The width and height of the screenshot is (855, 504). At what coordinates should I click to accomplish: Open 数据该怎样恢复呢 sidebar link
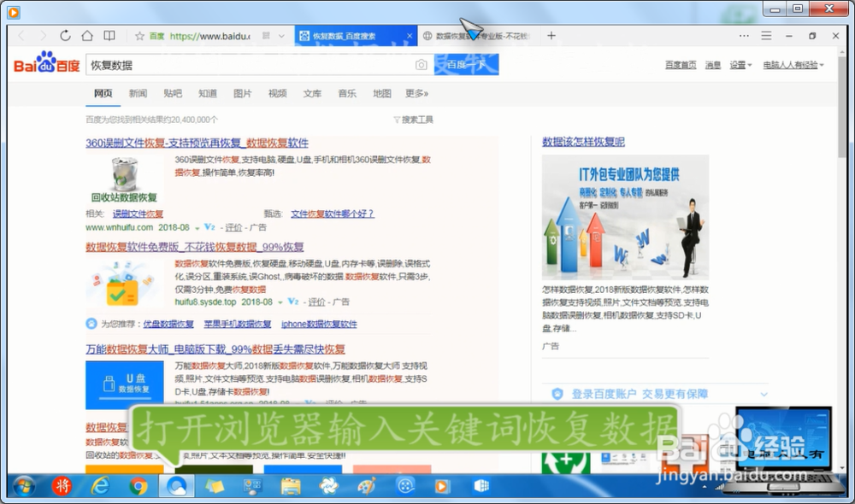tap(583, 142)
